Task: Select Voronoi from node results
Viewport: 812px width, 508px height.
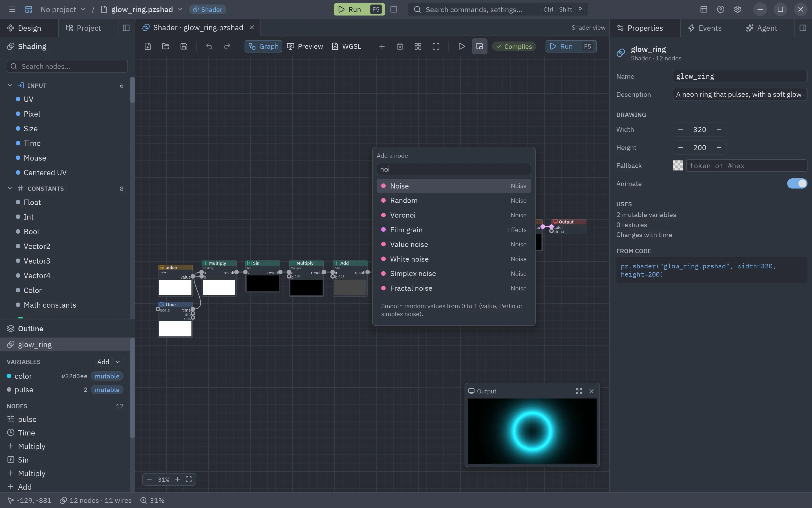Action: click(x=454, y=215)
